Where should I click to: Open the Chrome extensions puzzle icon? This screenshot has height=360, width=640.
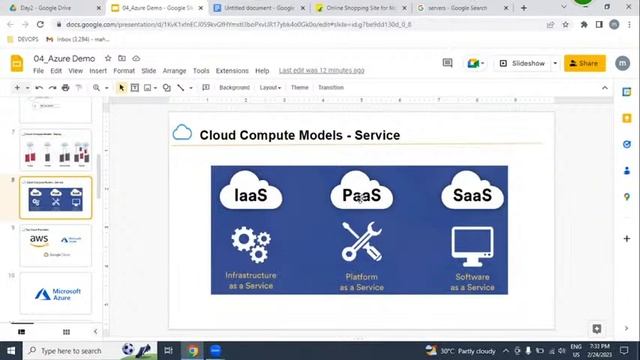click(x=584, y=24)
